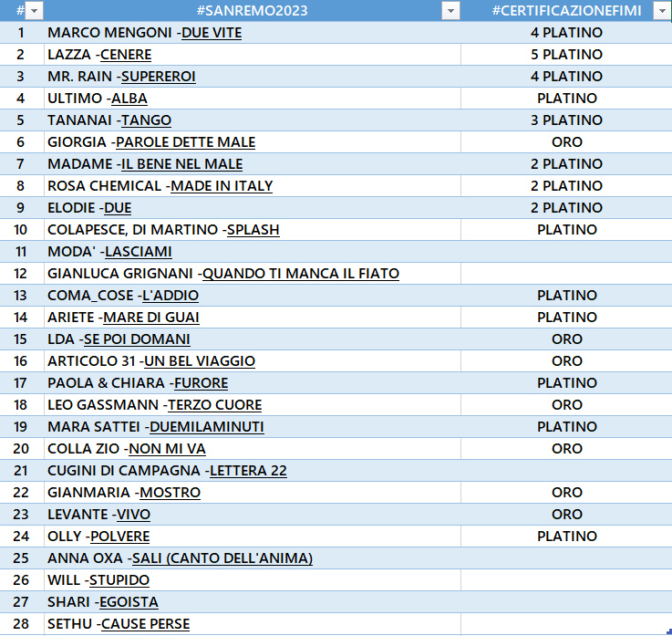Open the MARE DI GUAI link

pyautogui.click(x=151, y=317)
